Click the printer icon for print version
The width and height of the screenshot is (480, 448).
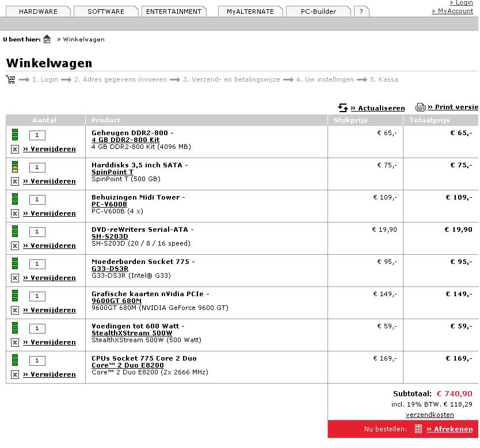click(x=420, y=107)
